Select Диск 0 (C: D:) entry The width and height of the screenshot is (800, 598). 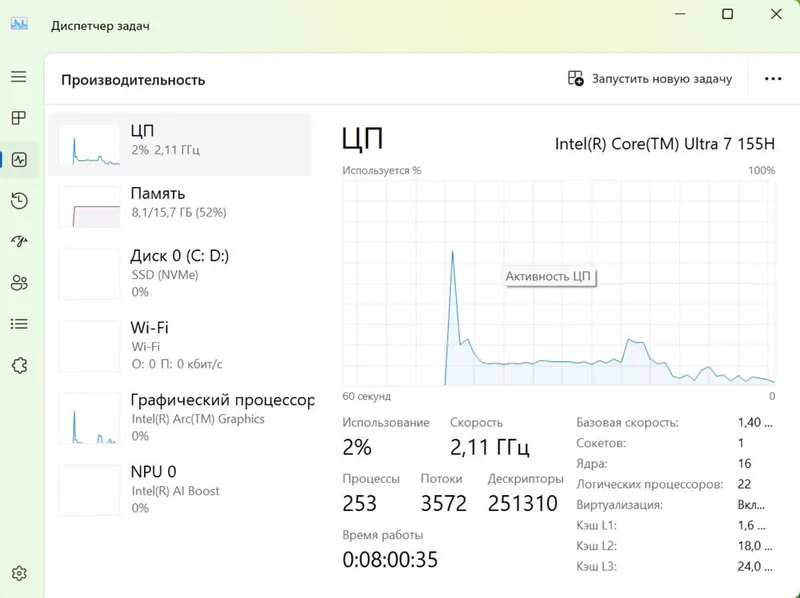(x=180, y=274)
